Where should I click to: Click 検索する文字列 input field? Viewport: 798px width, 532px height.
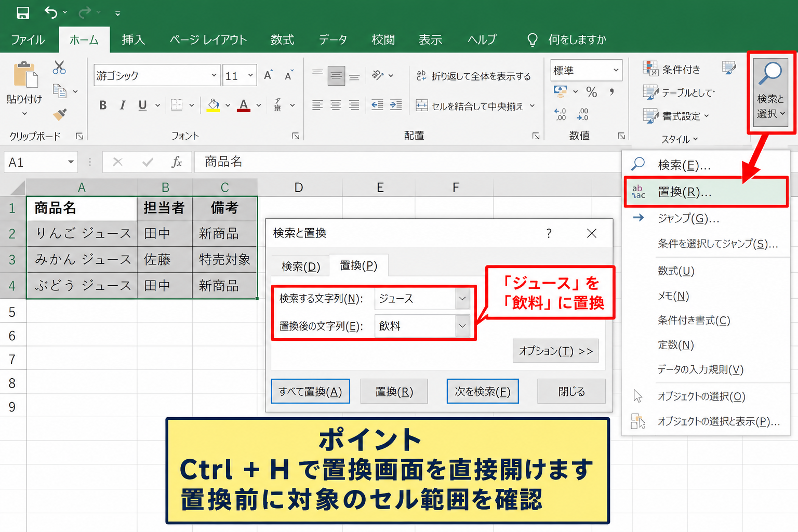pos(415,299)
